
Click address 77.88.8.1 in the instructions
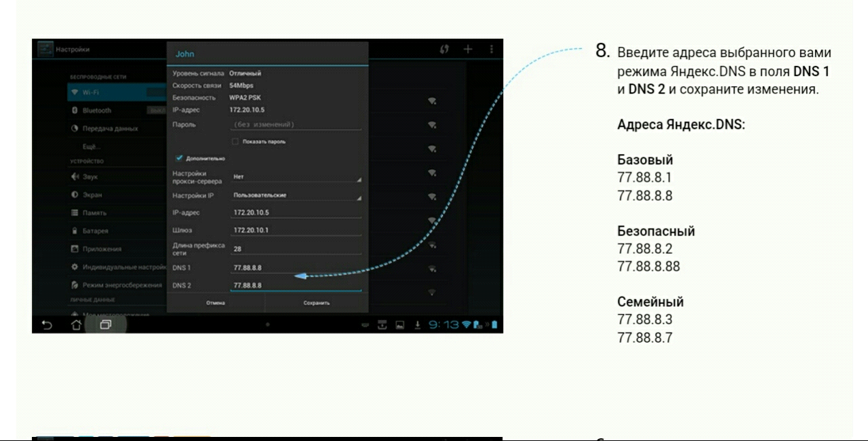pos(644,178)
